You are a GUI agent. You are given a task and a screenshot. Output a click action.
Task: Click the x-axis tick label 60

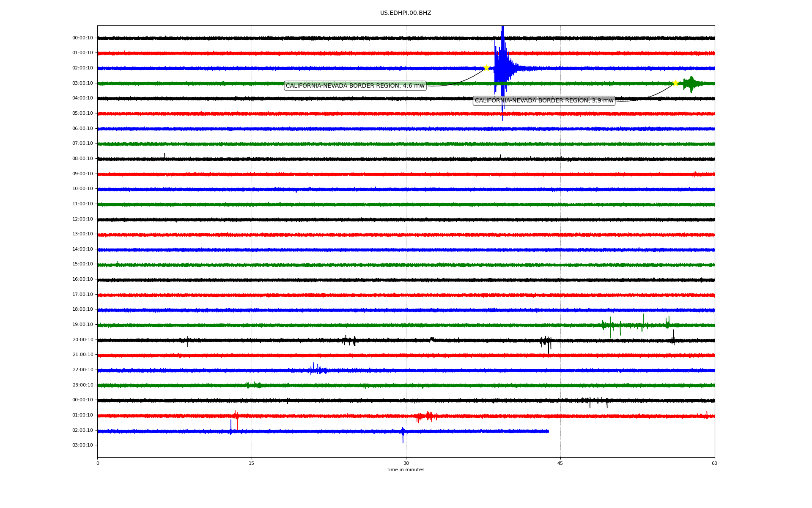point(714,463)
